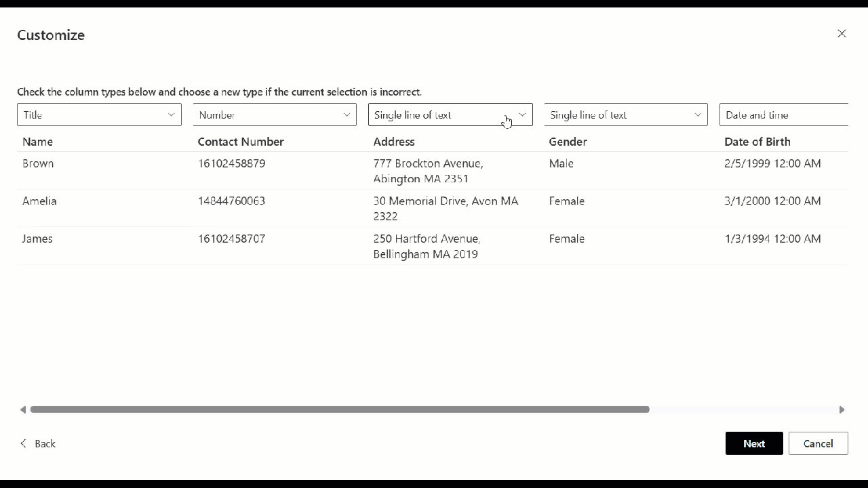Screen dimensions: 868x488
Task: Select the Contact Number column header
Action: pyautogui.click(x=241, y=142)
